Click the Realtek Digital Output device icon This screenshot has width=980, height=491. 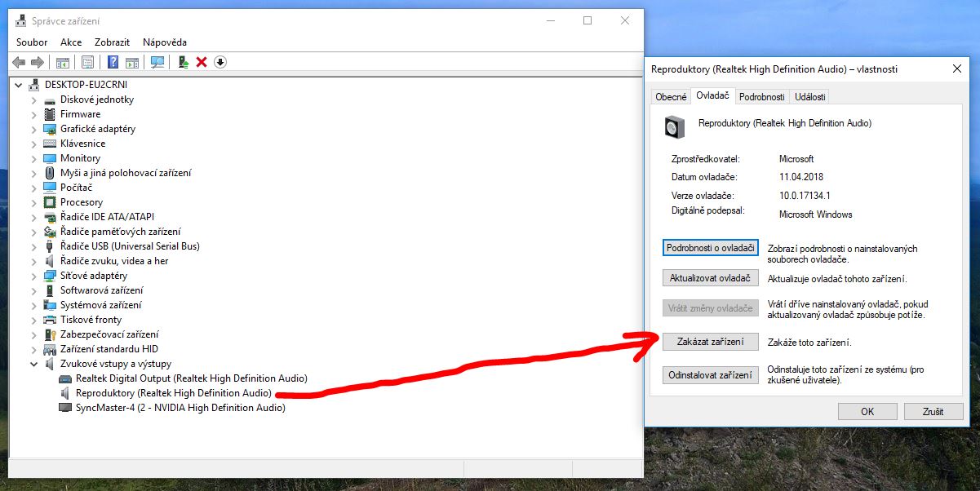(x=65, y=378)
